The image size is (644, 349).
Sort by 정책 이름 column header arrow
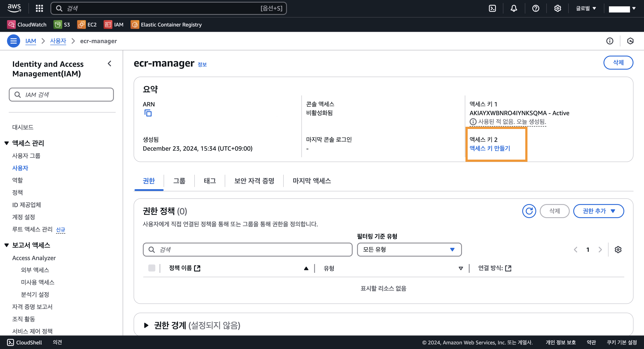click(x=306, y=268)
